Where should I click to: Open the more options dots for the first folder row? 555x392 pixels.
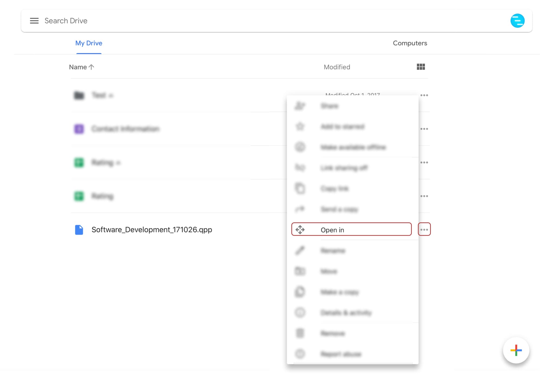(424, 95)
